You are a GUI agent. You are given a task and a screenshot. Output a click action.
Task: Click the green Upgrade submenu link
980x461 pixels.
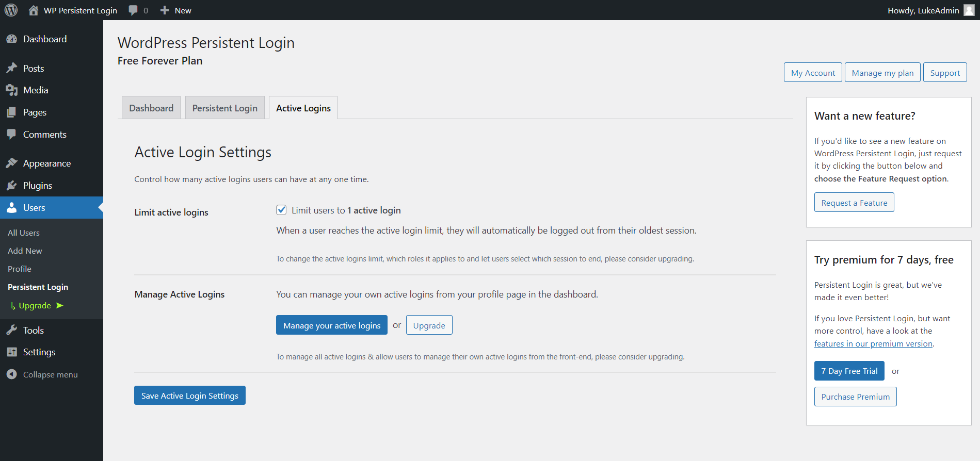35,305
